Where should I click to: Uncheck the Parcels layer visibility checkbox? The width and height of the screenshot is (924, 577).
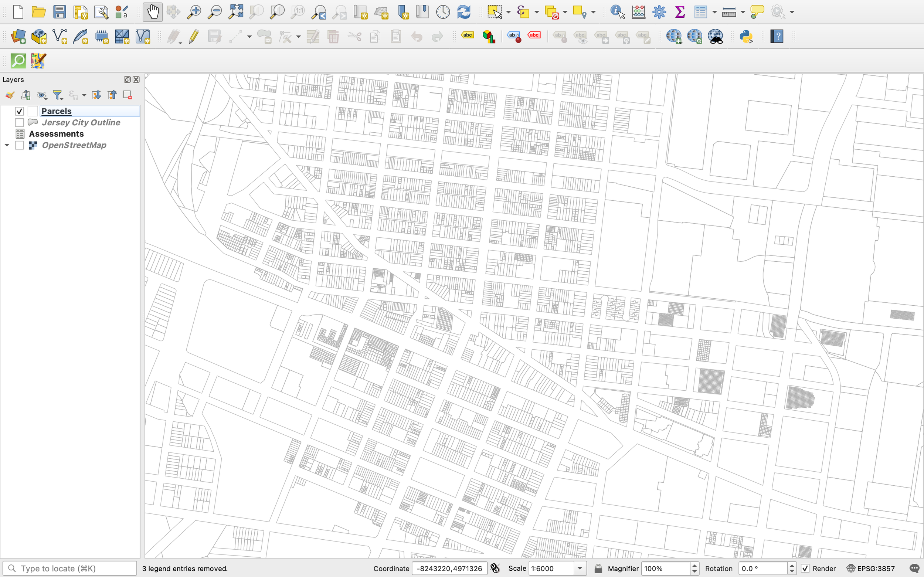click(x=20, y=111)
